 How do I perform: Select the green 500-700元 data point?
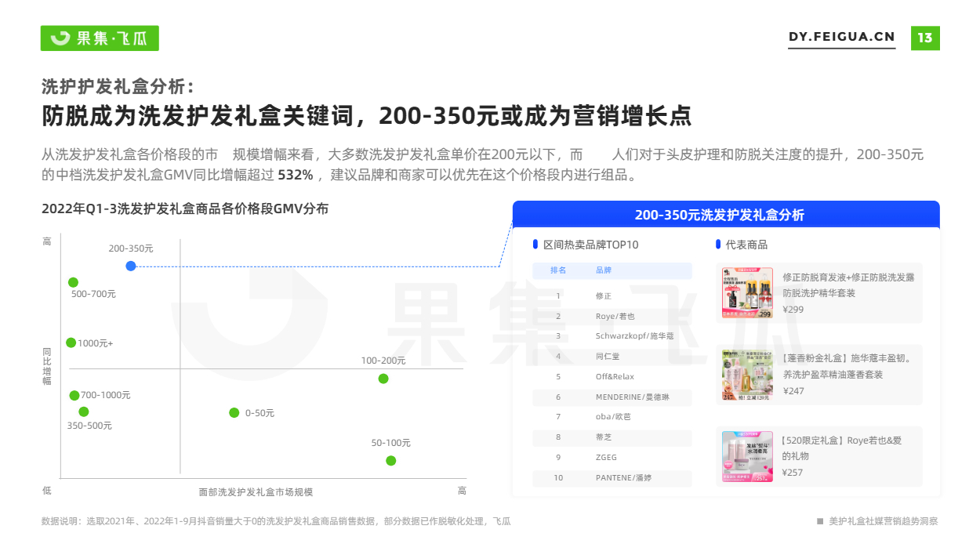click(x=74, y=282)
